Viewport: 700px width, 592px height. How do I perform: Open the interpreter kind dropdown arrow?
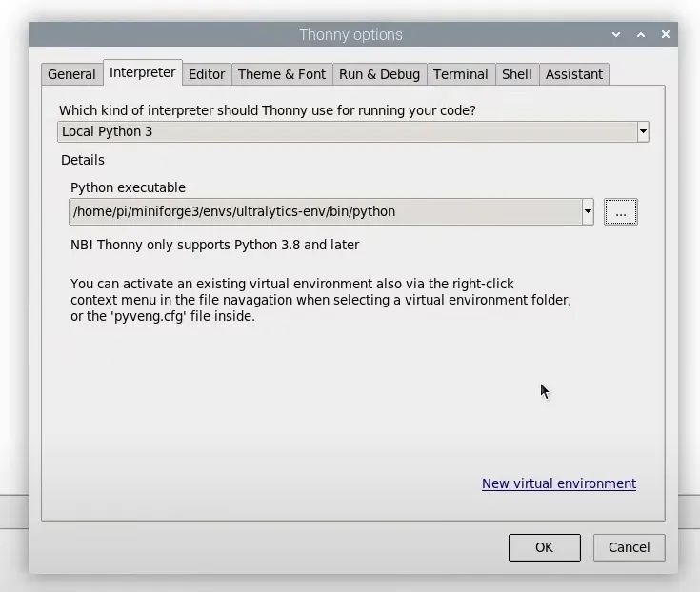(643, 131)
